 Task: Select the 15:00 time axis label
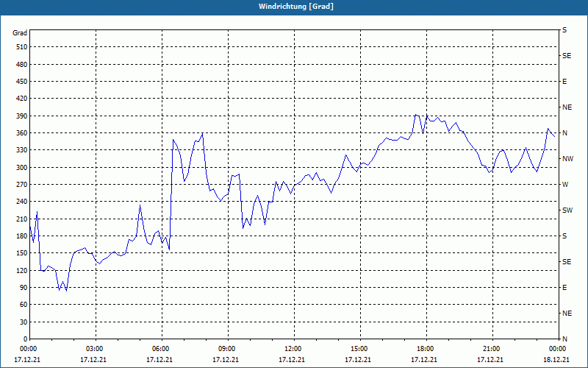359,349
